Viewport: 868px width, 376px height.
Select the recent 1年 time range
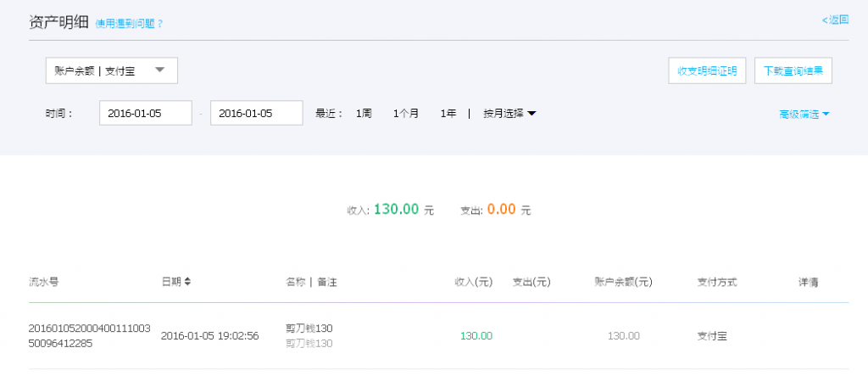pos(448,113)
